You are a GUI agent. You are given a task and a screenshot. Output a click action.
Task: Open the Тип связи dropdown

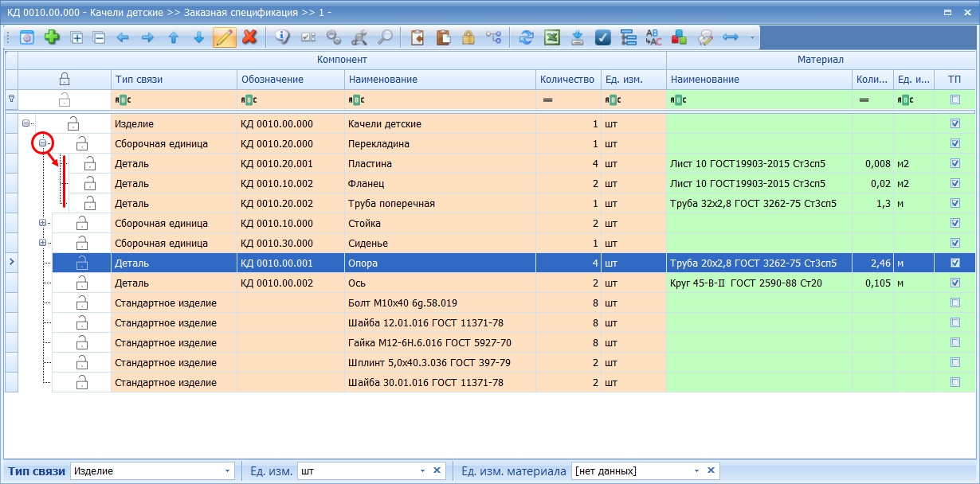point(229,470)
